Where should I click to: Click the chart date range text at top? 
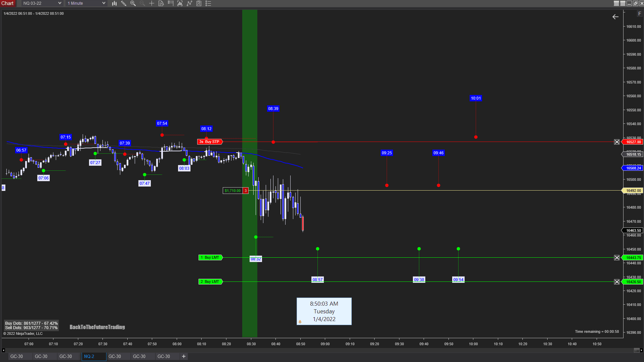(x=34, y=13)
